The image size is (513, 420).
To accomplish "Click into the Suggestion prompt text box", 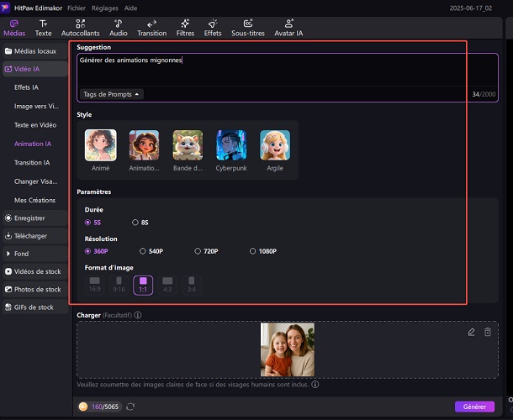I will pos(288,70).
